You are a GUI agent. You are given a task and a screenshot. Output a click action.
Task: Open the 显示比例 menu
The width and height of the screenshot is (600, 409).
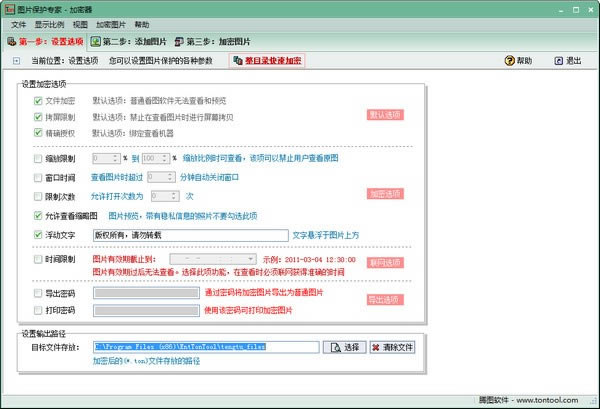(49, 25)
